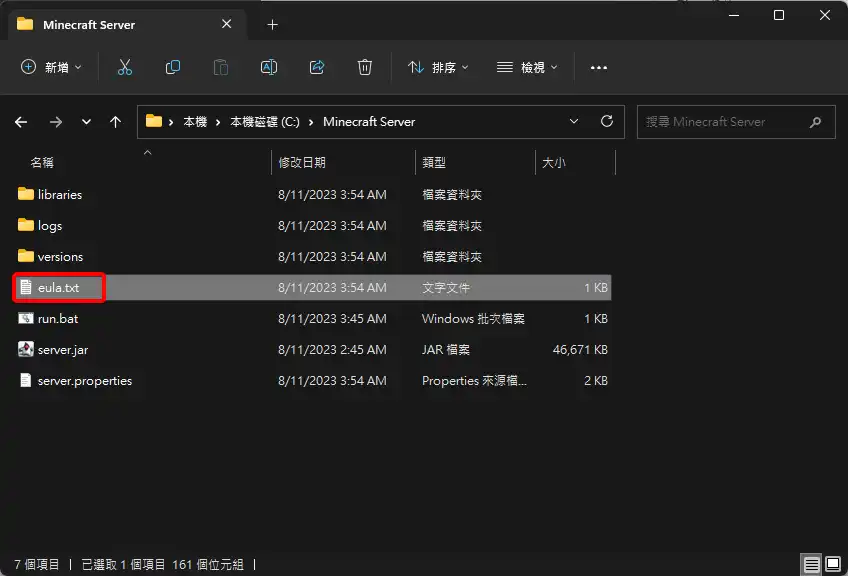Click the 8/11/2023 2:45 AM date

[x=332, y=350]
